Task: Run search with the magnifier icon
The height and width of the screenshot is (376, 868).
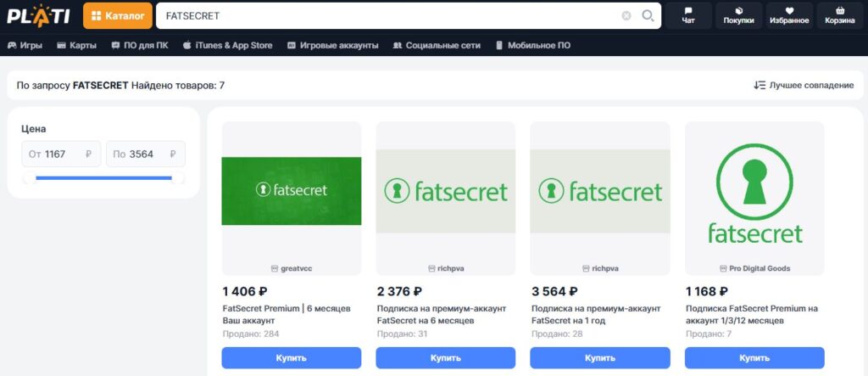Action: (648, 15)
